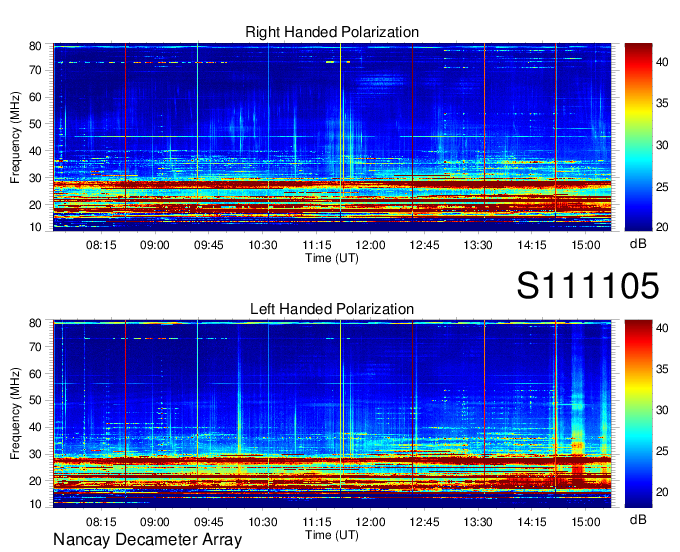This screenshot has height=552, width=680.
Task: Click the 09:00 time tick on the top plot
Action: [x=155, y=245]
